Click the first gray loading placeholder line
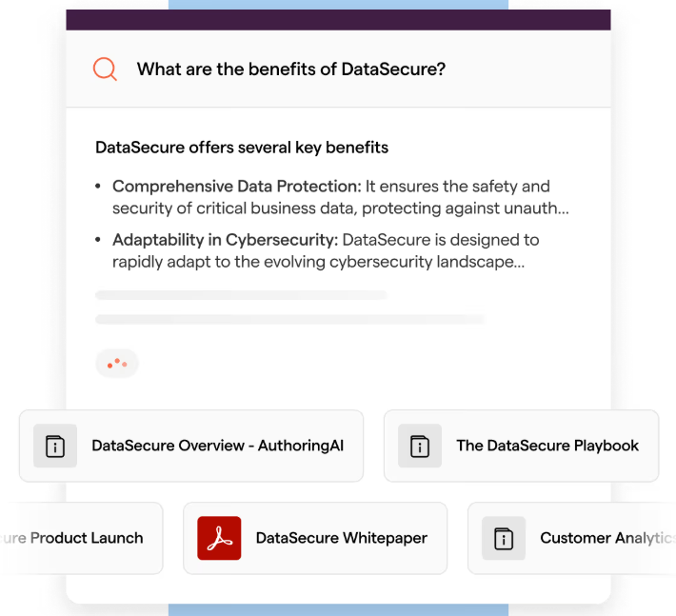This screenshot has width=676, height=616. tap(242, 295)
